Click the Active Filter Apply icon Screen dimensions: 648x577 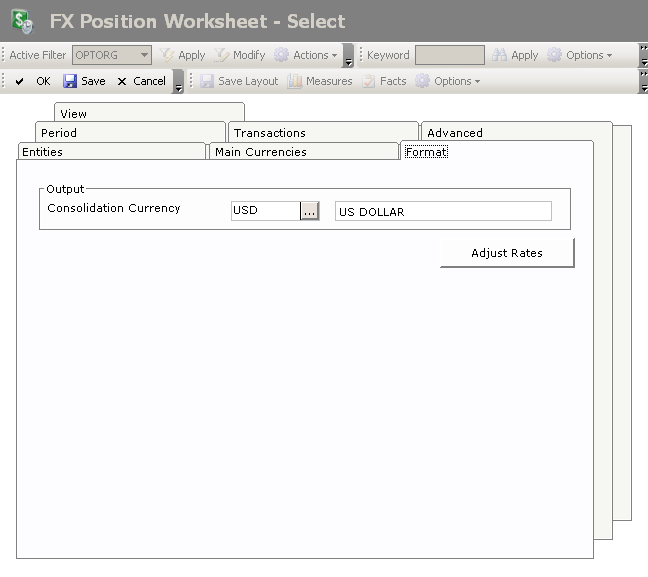[167, 55]
